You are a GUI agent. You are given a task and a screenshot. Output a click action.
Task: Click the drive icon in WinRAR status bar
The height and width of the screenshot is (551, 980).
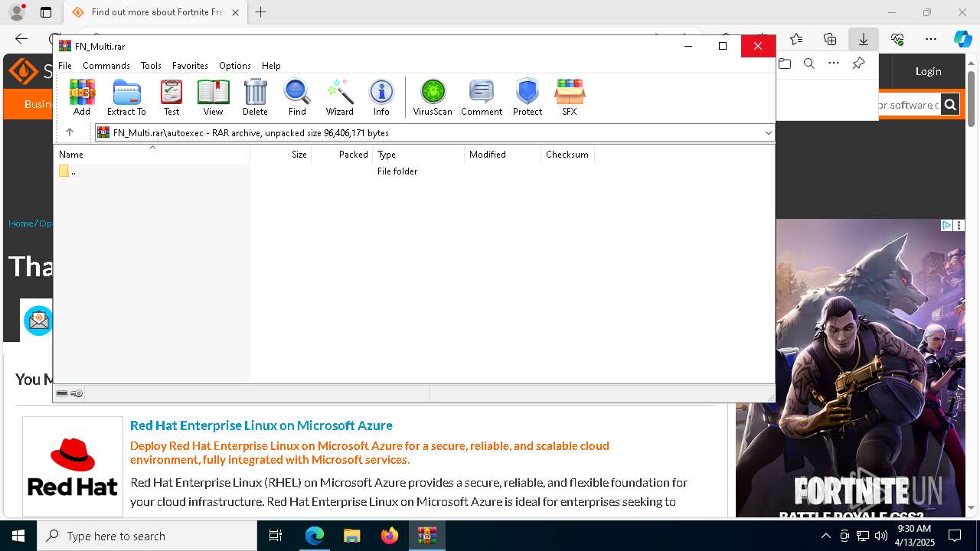pyautogui.click(x=62, y=393)
